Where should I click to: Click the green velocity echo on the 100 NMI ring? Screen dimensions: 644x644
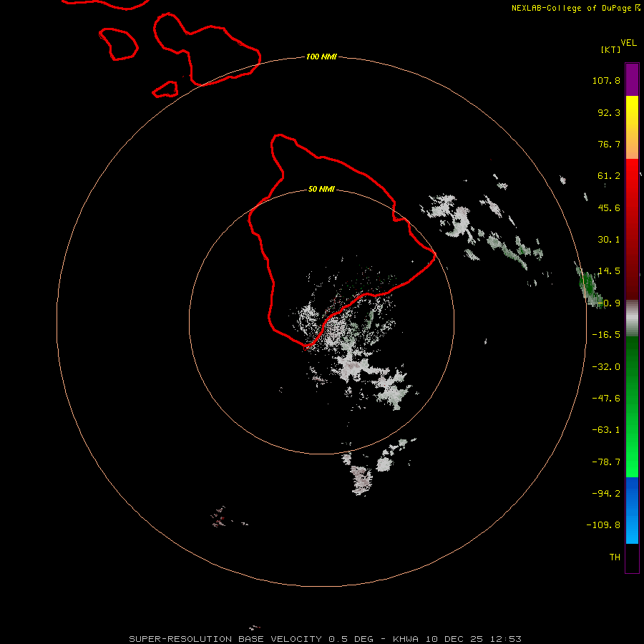pyautogui.click(x=589, y=286)
